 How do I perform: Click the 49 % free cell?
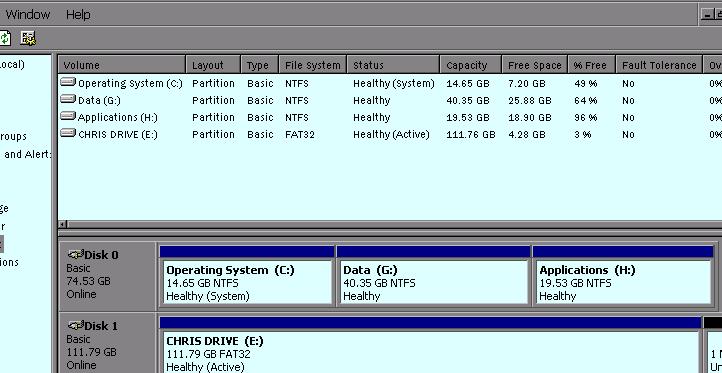click(x=586, y=83)
